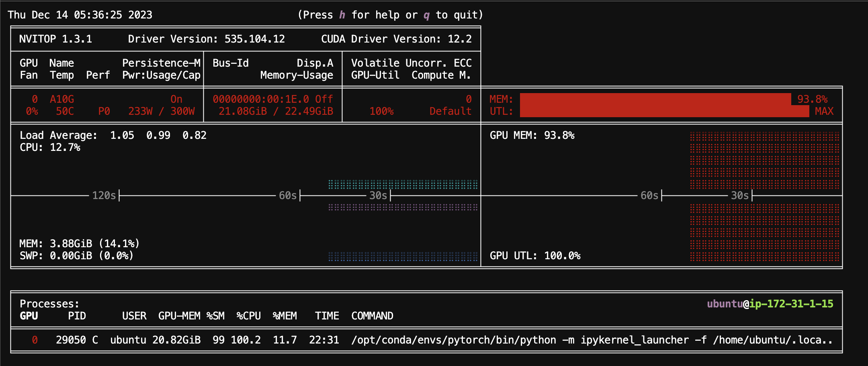
Task: Click the COMMAND column header
Action: tap(372, 316)
